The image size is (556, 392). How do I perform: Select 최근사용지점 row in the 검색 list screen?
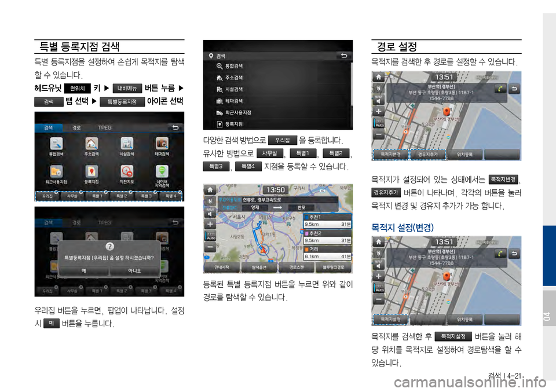(x=277, y=113)
